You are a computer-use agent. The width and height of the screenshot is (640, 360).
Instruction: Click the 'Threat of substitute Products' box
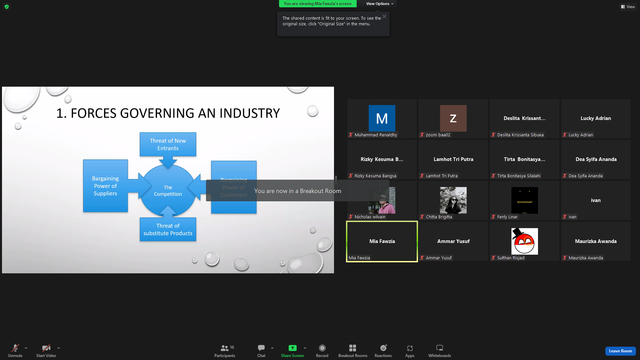[x=168, y=229]
